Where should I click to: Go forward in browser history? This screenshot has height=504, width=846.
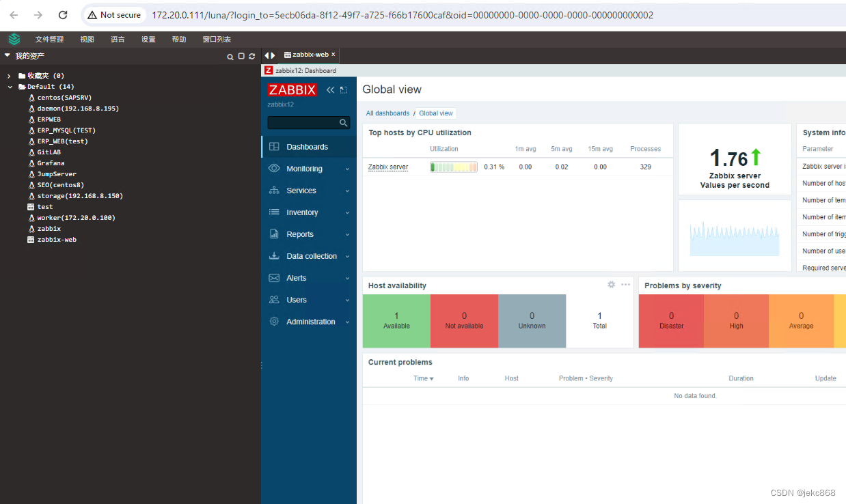38,15
